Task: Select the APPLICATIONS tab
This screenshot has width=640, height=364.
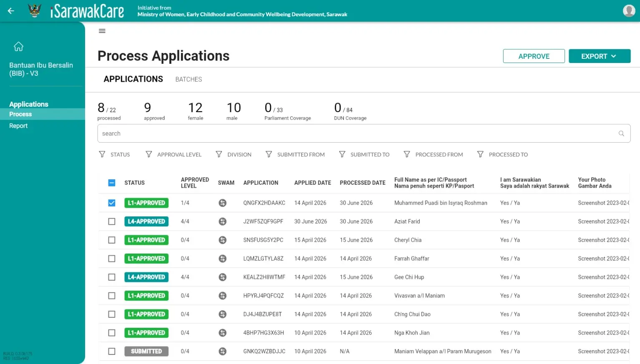Action: (x=133, y=79)
